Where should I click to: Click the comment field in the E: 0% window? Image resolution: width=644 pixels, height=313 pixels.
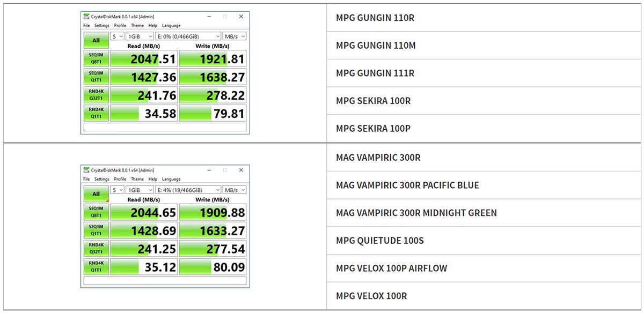pos(165,128)
